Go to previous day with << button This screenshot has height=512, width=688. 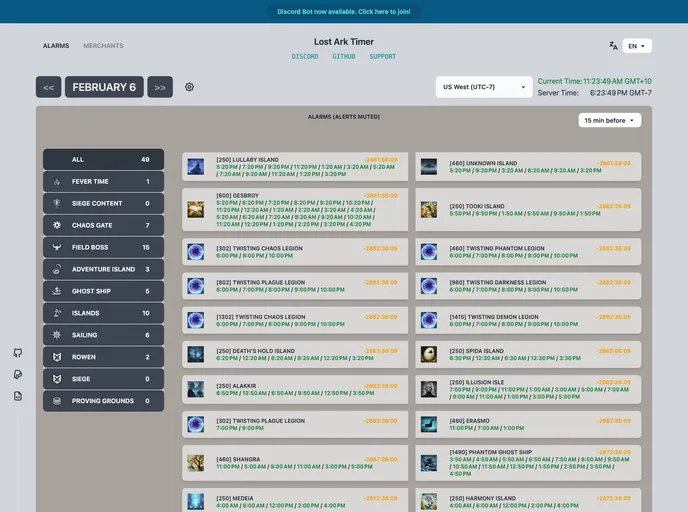pyautogui.click(x=49, y=87)
